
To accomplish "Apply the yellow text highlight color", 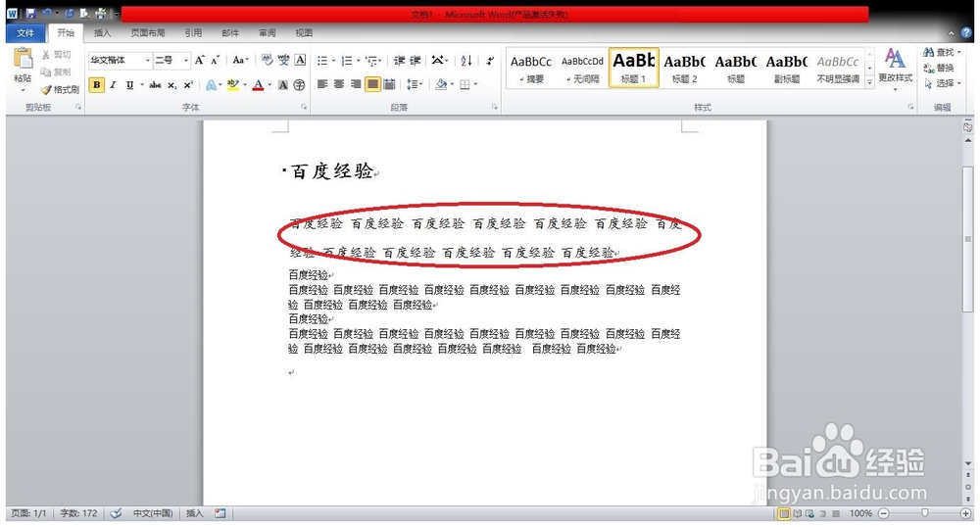I will pyautogui.click(x=232, y=85).
